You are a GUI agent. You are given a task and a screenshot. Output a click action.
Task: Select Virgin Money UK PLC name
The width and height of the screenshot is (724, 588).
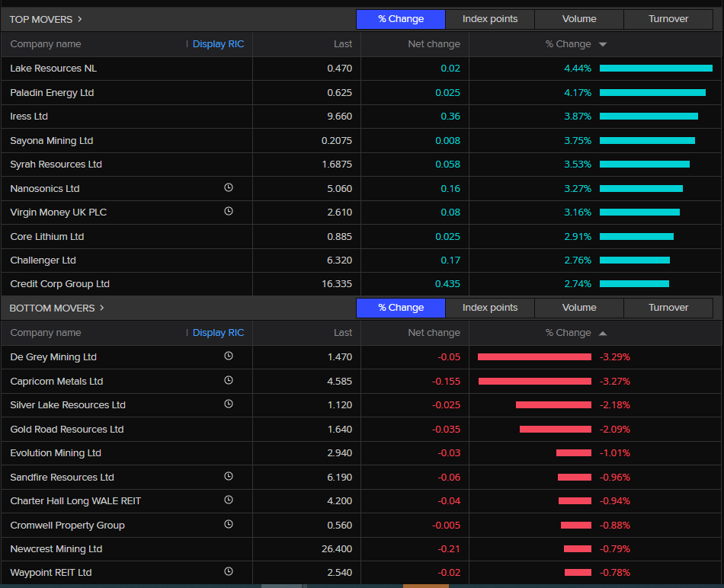pyautogui.click(x=58, y=213)
